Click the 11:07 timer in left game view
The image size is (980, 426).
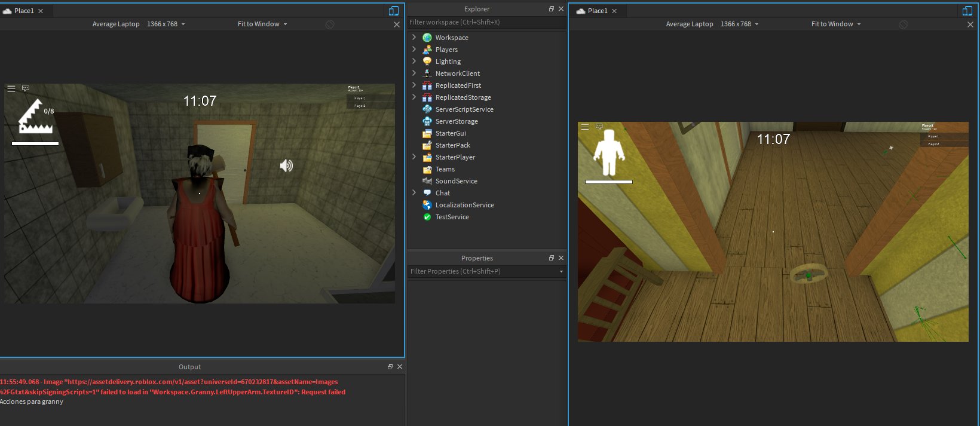200,101
